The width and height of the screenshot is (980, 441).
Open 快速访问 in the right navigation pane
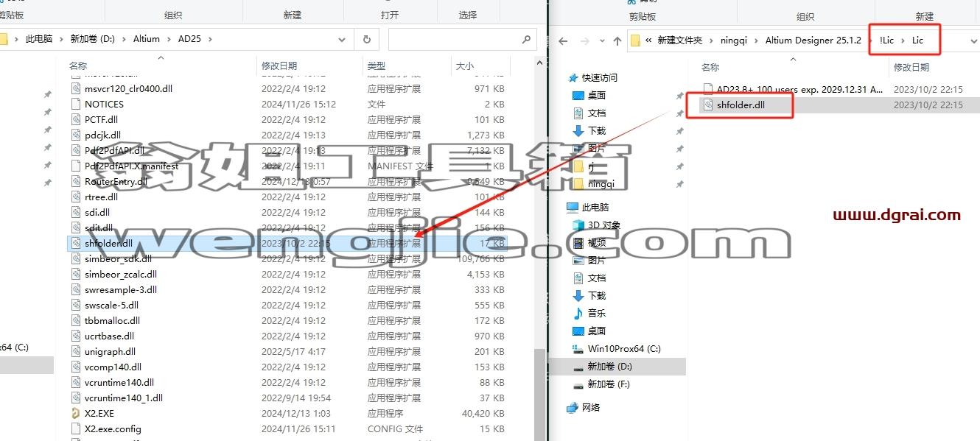click(599, 77)
